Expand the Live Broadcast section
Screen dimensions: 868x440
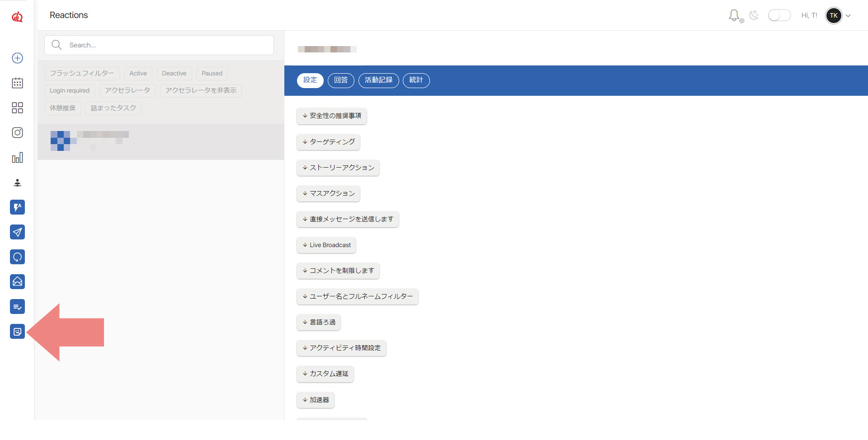click(326, 245)
